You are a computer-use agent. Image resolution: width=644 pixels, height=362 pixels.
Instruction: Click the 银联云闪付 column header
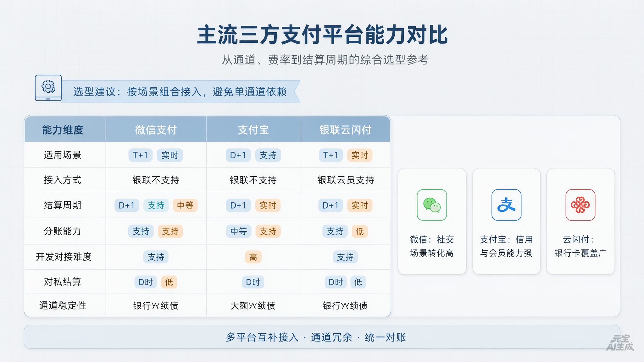tap(345, 130)
